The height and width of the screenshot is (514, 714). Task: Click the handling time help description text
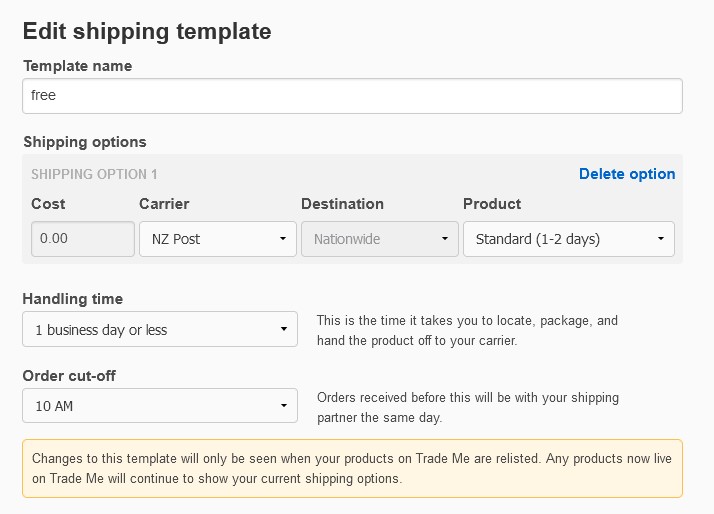(467, 330)
